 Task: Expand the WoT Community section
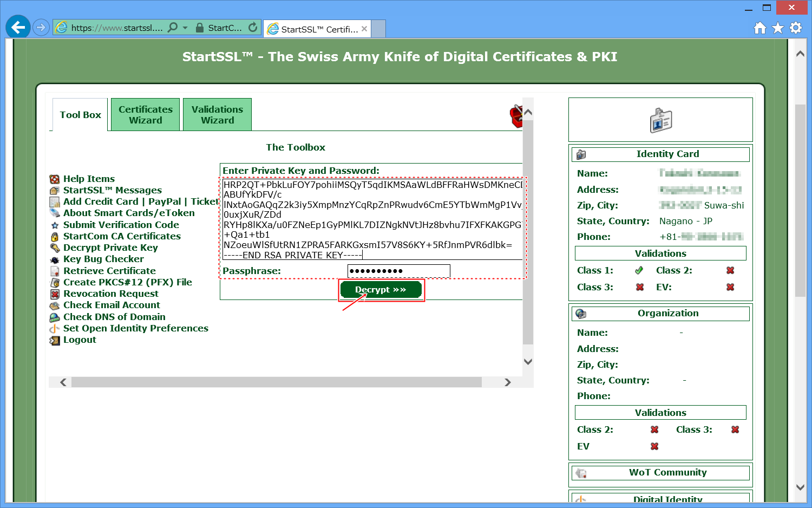[x=667, y=472]
